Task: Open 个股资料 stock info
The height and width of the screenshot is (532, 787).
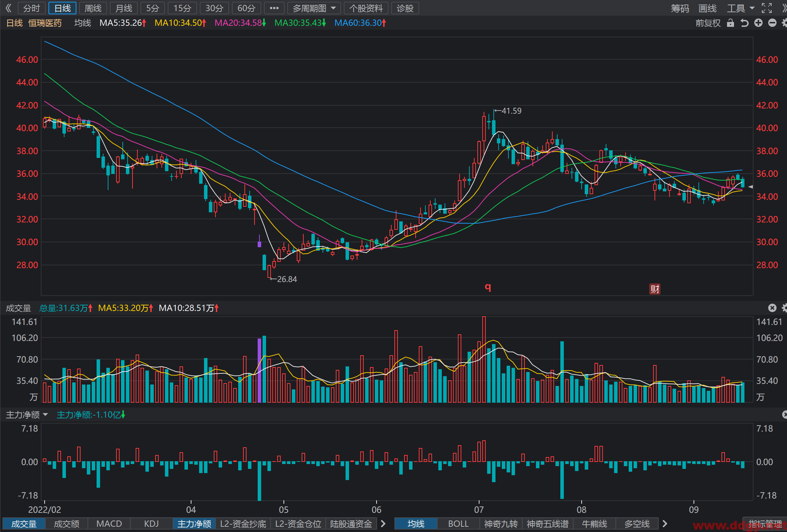Action: click(x=366, y=8)
